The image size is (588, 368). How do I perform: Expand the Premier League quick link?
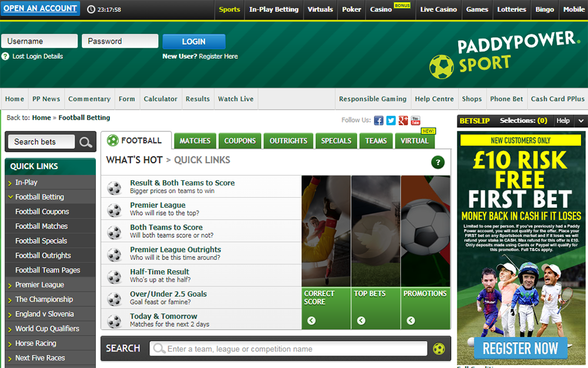[x=10, y=286]
